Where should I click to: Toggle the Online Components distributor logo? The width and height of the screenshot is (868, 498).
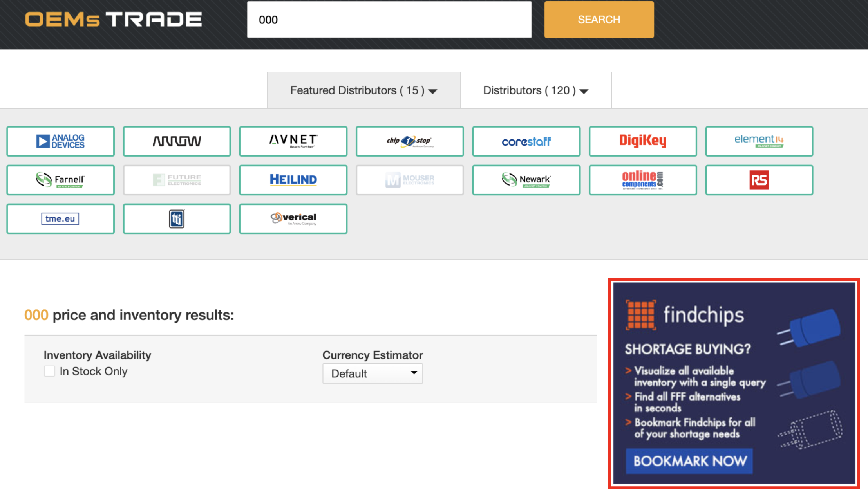643,180
